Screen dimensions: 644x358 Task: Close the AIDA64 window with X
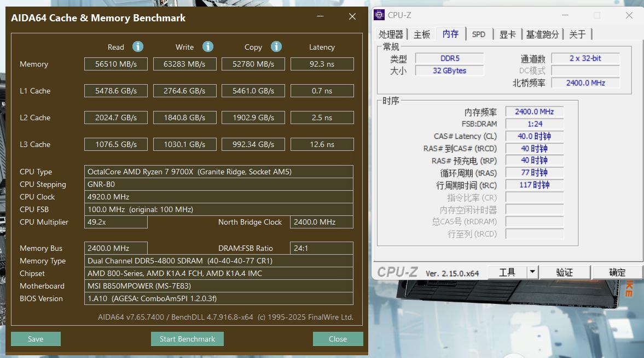352,16
